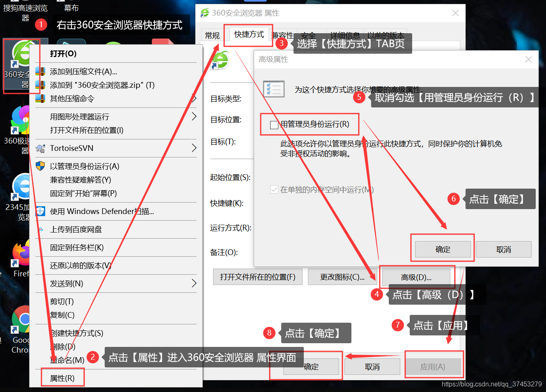Click the 运行方式(R): field label
Viewport: 546px width, 392px height.
coord(231,228)
